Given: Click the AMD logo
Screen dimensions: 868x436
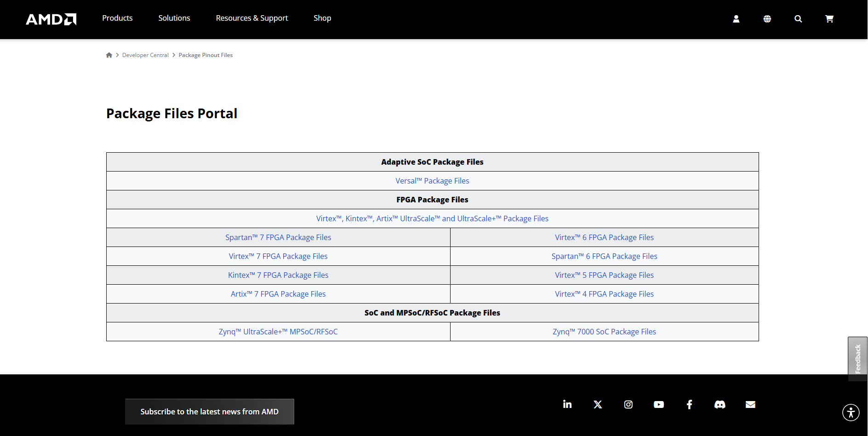Looking at the screenshot, I should [x=51, y=19].
